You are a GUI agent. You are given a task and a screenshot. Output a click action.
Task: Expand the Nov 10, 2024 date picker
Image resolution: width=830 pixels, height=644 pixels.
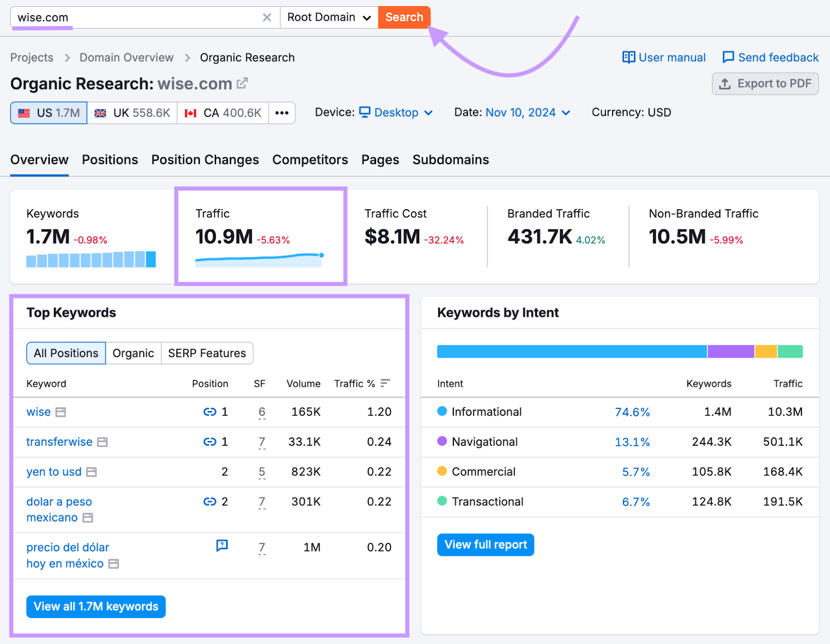[521, 113]
